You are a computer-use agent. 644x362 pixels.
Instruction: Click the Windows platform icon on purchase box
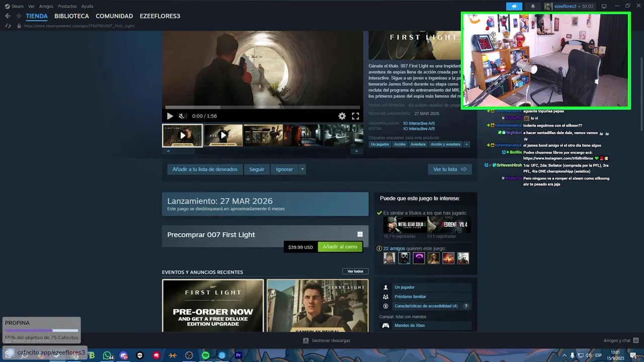coord(360,234)
